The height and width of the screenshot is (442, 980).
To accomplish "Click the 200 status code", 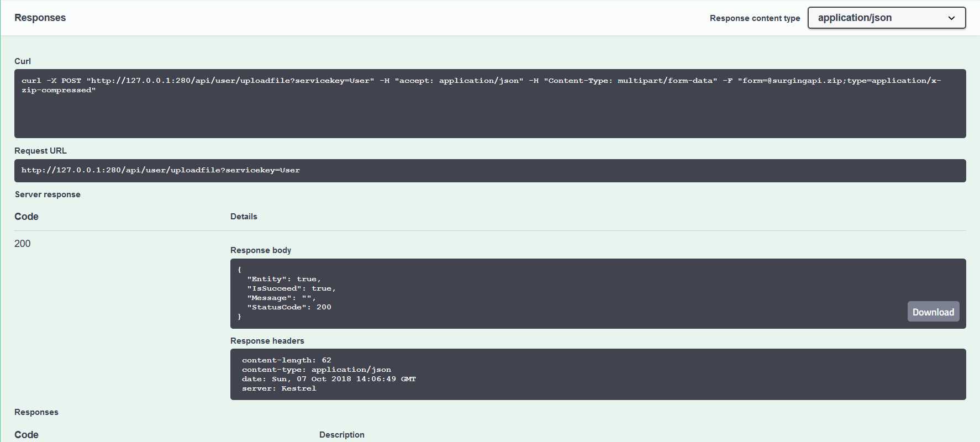I will click(23, 244).
